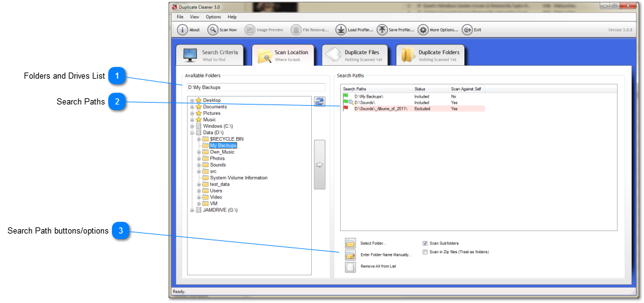Screen dimensions: 644x303
Task: Open the About info icon
Action: click(x=182, y=30)
